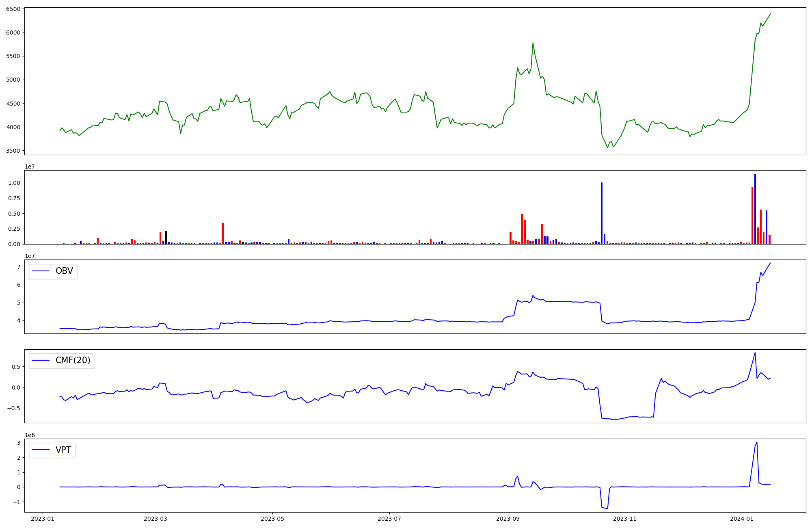The width and height of the screenshot is (812, 528).
Task: Click the VPT trough in late October 2023
Action: [x=607, y=509]
